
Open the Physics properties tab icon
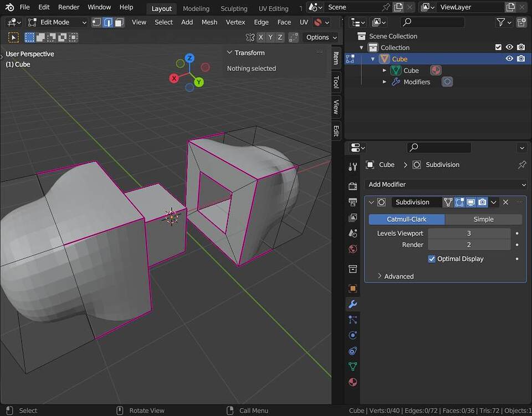pos(353,335)
